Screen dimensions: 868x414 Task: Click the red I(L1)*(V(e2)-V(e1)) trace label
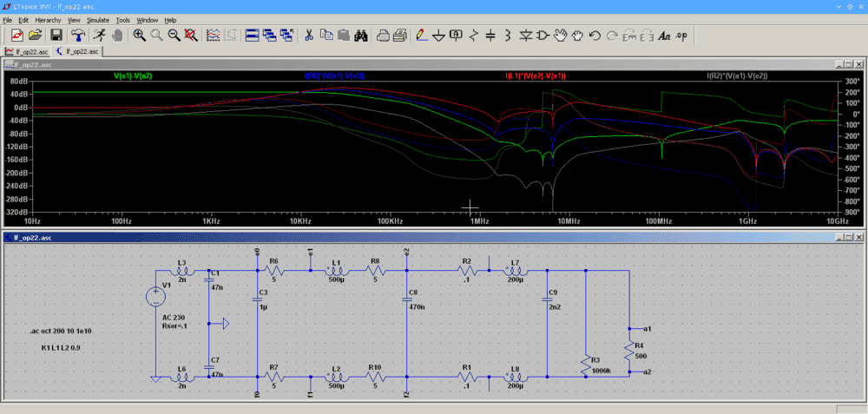(536, 76)
